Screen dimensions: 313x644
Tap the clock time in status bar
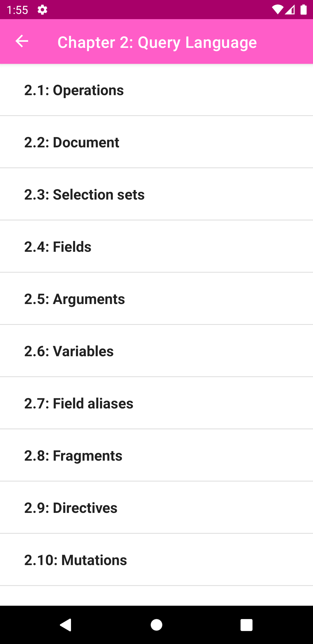(x=17, y=10)
